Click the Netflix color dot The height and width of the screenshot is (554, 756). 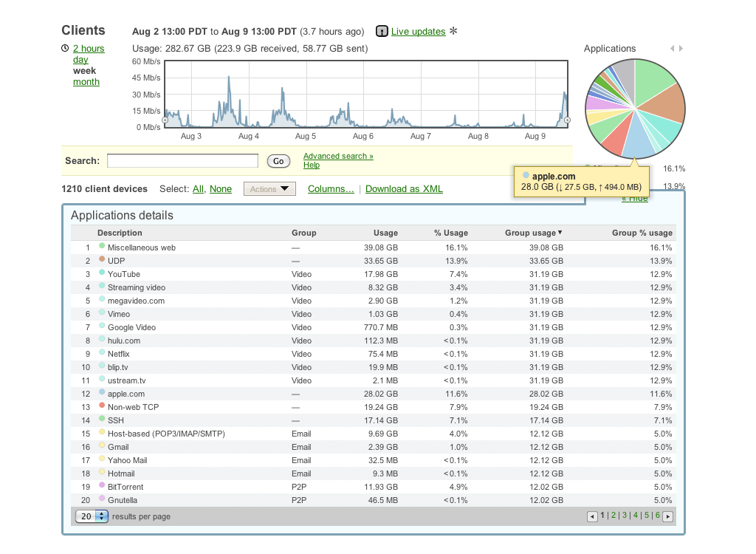tap(102, 352)
